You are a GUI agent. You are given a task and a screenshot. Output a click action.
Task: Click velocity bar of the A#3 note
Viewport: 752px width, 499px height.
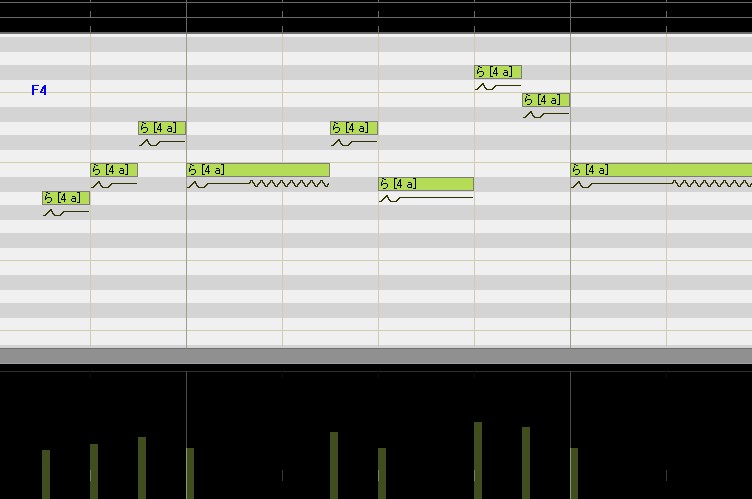coord(382,474)
